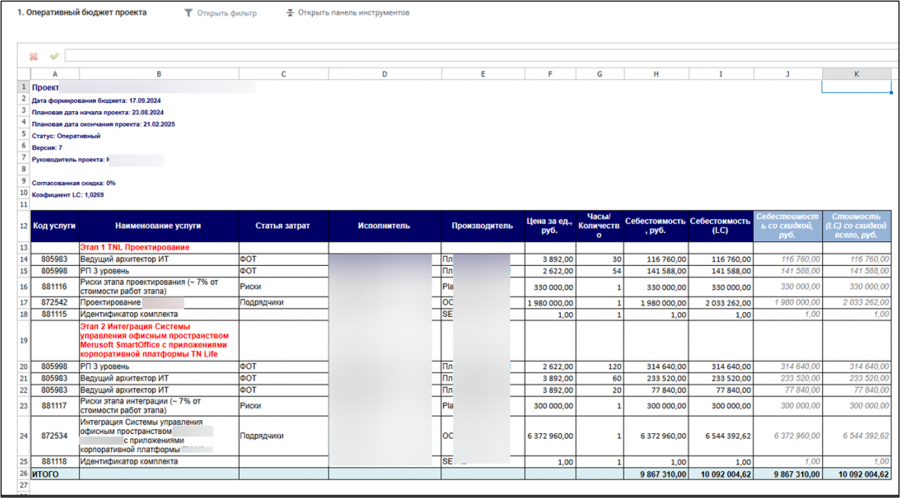Click 'Статья затрат' header cell

tap(283, 225)
